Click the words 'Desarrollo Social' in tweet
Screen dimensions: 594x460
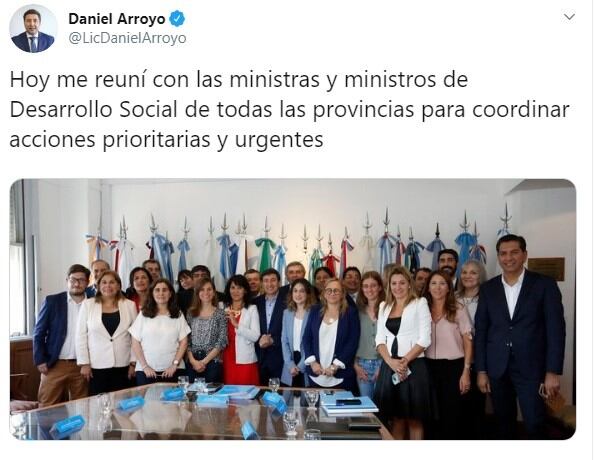click(x=94, y=110)
